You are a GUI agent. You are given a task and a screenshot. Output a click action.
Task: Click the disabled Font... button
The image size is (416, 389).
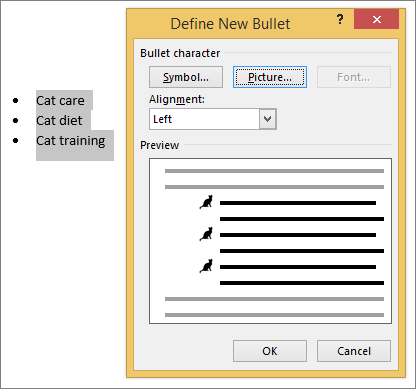point(354,77)
